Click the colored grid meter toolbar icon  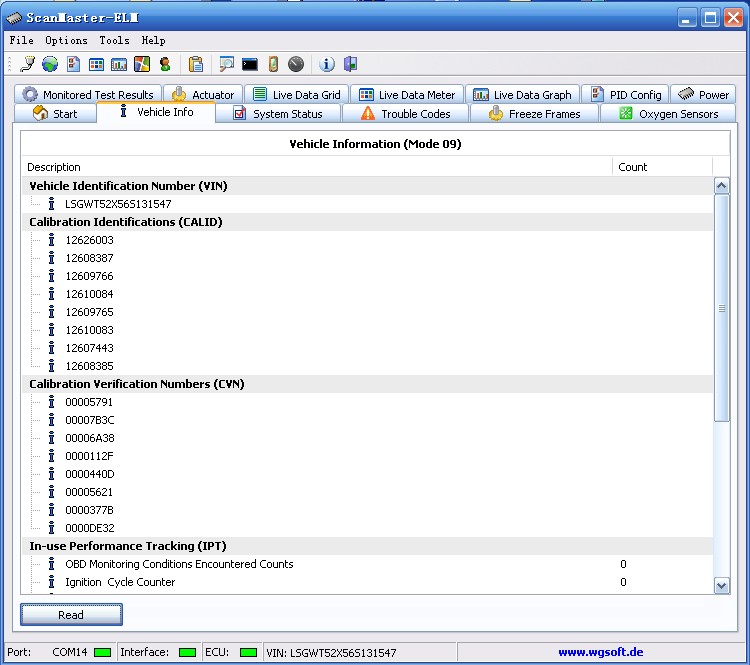(x=96, y=64)
